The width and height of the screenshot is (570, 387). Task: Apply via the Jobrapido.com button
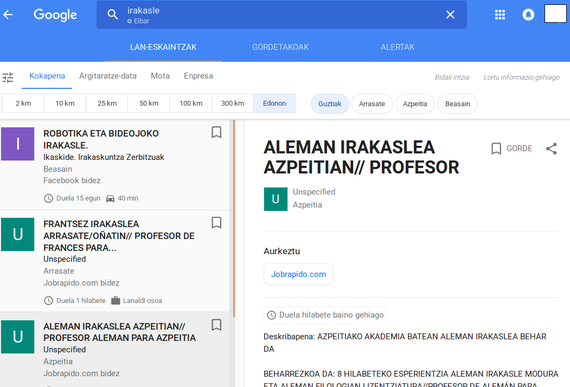tap(298, 274)
